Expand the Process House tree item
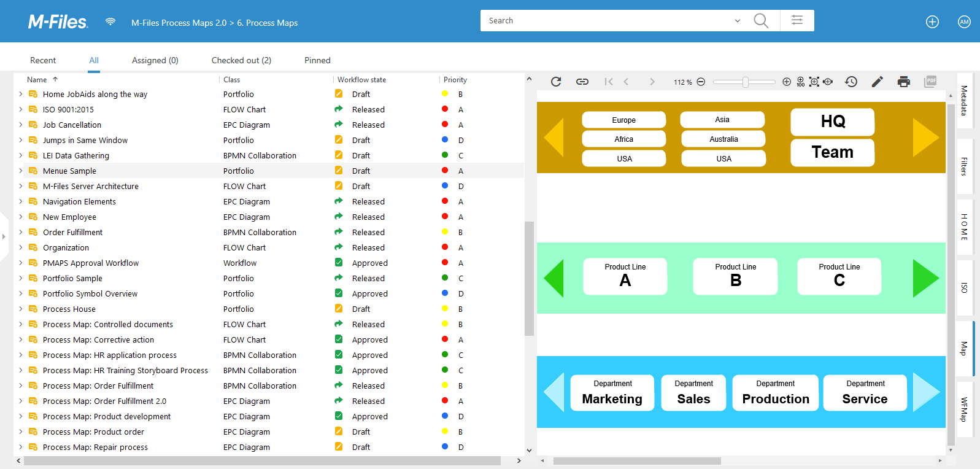This screenshot has height=469, width=980. 21,309
